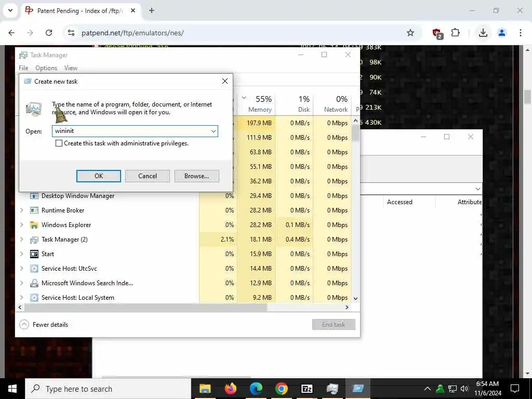Expand Service Host: UtcSvc
Image resolution: width=532 pixels, height=399 pixels.
click(22, 269)
